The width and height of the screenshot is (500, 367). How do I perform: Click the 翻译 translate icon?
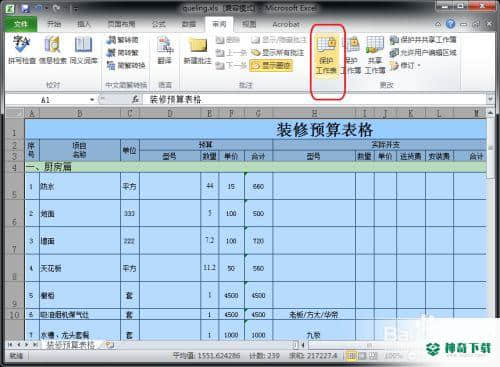tap(165, 50)
